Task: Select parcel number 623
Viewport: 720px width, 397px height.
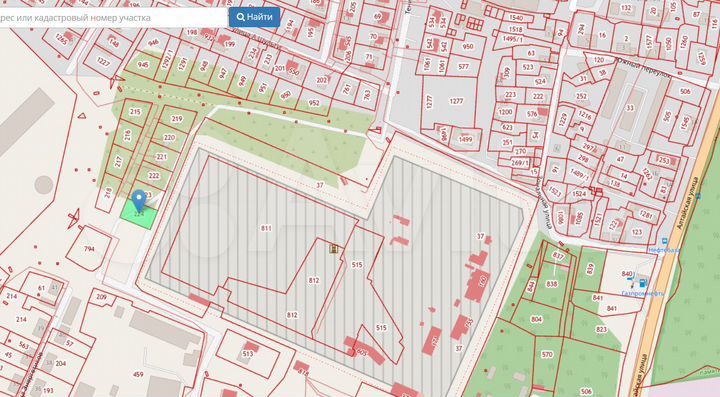Action: tap(507, 127)
